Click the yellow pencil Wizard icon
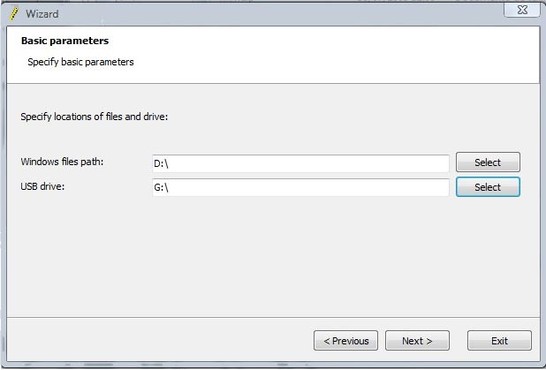 [14, 14]
